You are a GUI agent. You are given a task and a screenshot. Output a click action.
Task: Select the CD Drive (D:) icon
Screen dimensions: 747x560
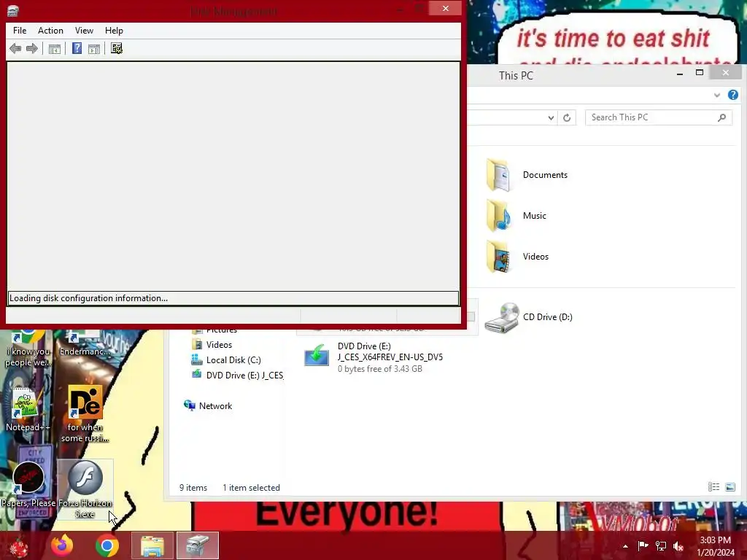pos(528,317)
